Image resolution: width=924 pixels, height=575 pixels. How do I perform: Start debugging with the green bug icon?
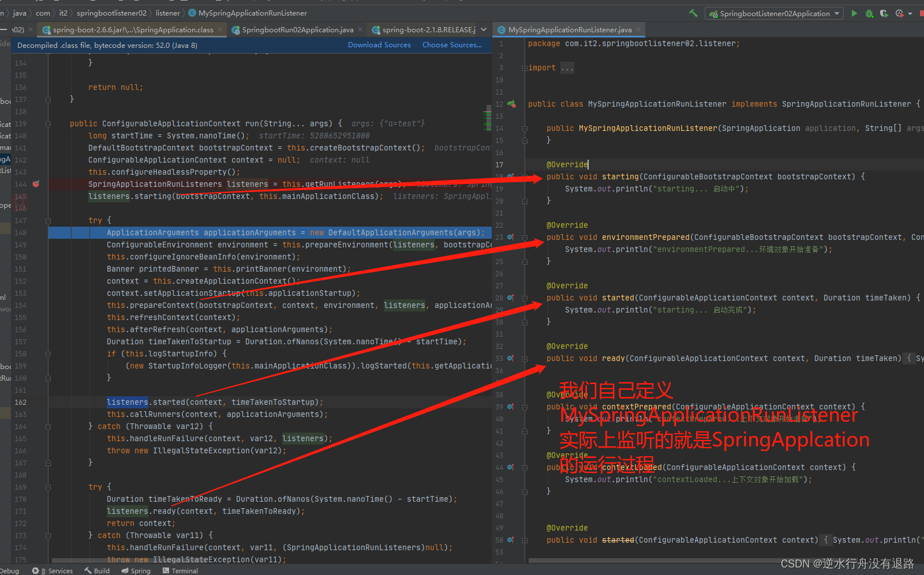pyautogui.click(x=869, y=13)
